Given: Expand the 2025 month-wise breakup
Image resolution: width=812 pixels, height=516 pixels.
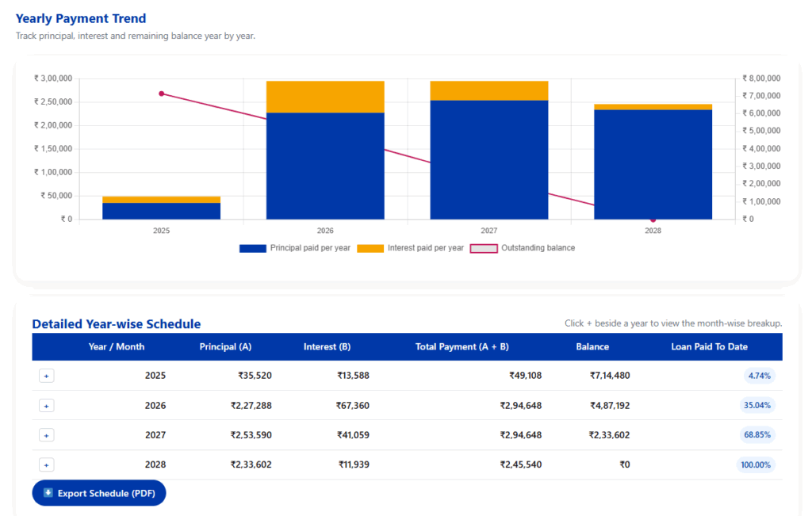Looking at the screenshot, I should click(46, 375).
